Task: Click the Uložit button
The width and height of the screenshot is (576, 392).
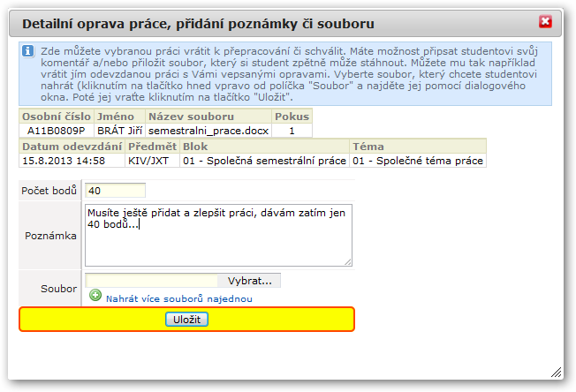Action: 186,320
